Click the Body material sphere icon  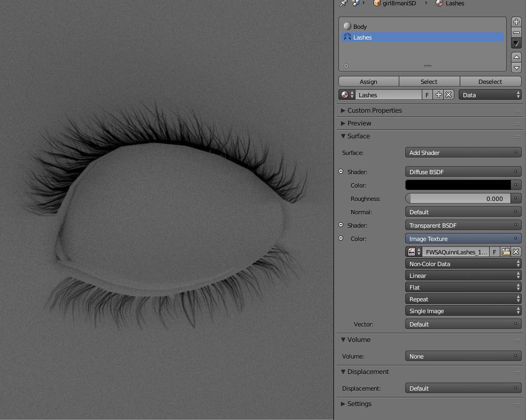347,26
